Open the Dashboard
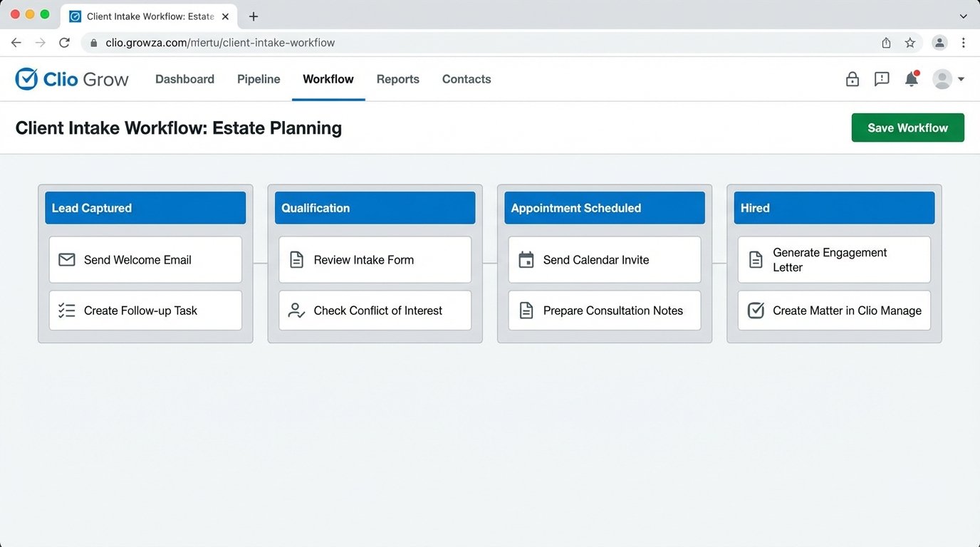 pos(184,79)
